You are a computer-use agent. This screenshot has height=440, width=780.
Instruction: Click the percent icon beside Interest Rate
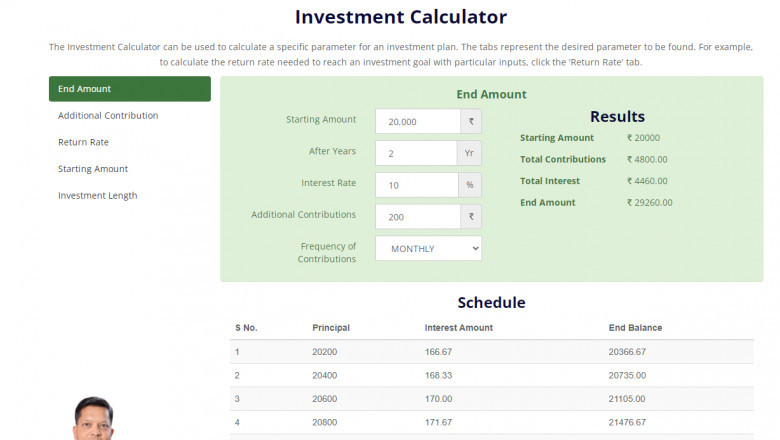[470, 185]
